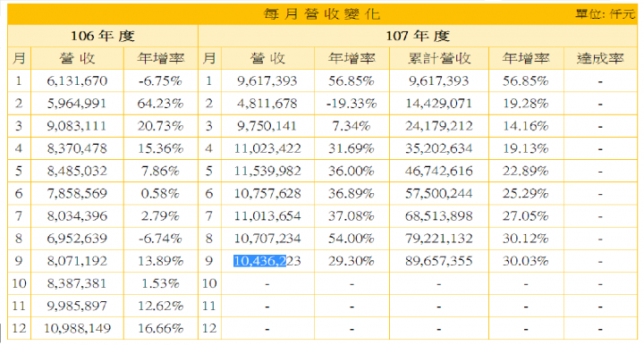Select growth cell 20.73%
The image size is (644, 345).
[x=160, y=126]
